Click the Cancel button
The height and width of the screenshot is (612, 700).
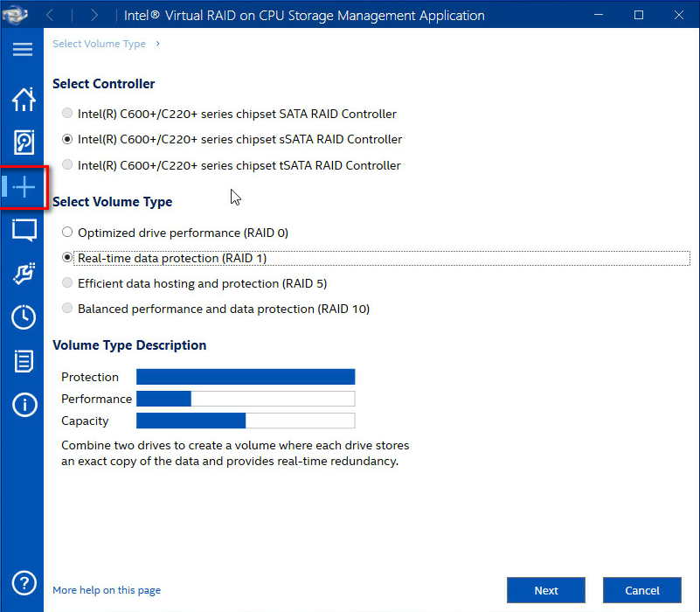point(642,590)
